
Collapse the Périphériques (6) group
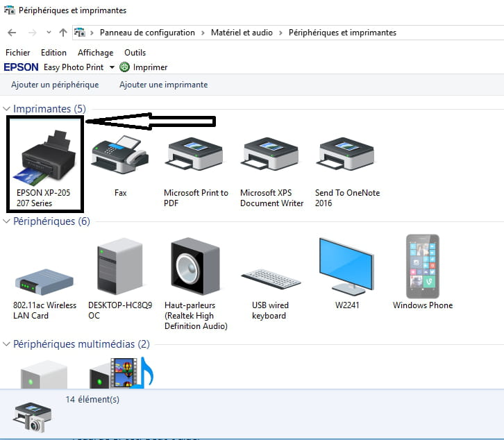tap(6, 221)
